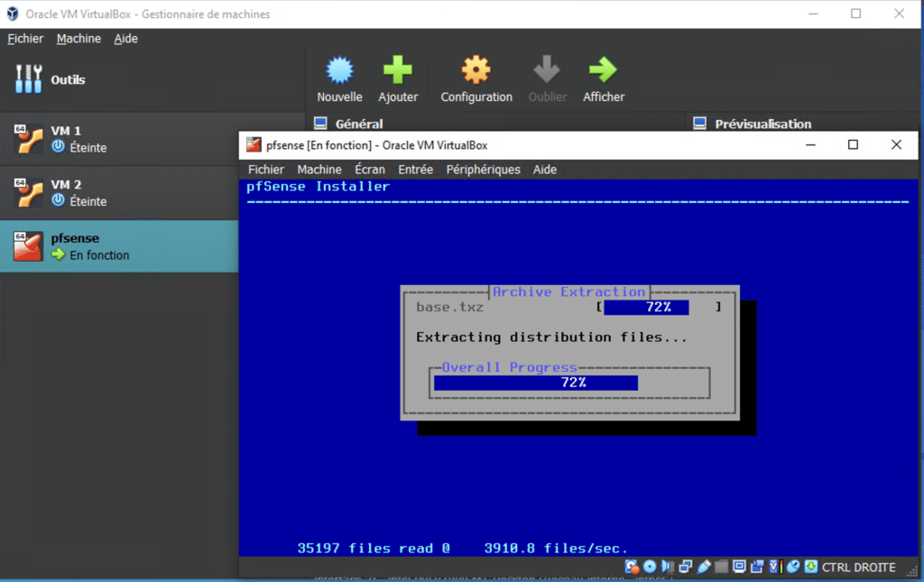Click the 'Éteinte' status under VM 1
This screenshot has height=582, width=924.
tap(88, 147)
